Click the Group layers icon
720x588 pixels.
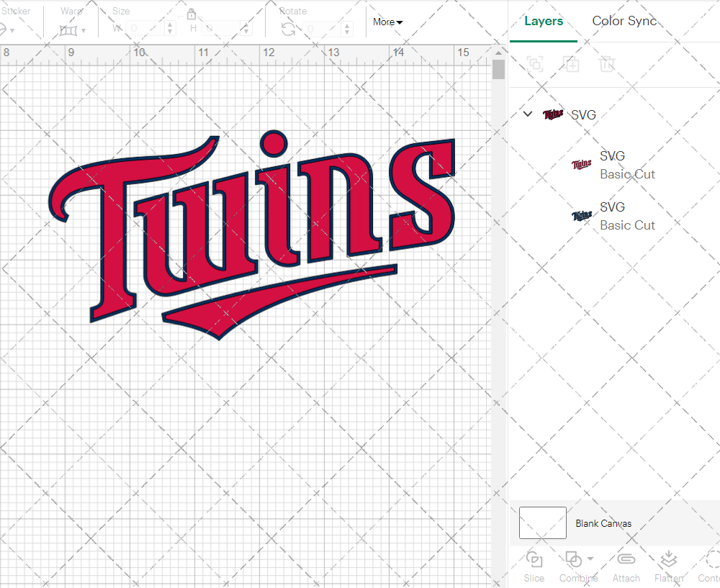535,64
